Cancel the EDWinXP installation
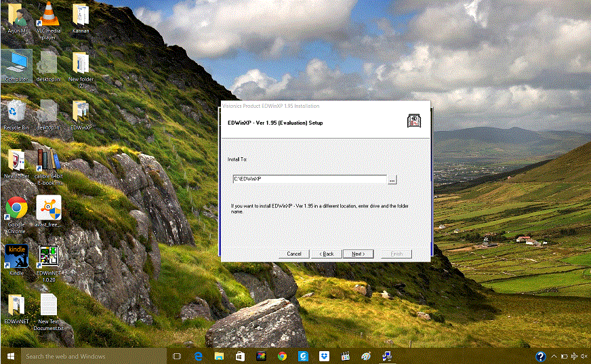Viewport: 591px width, 364px height. tap(294, 254)
